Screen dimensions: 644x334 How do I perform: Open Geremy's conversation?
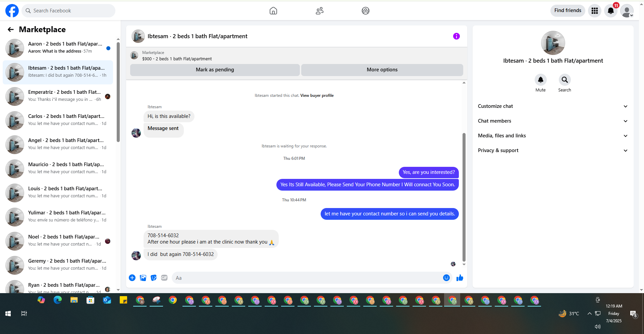pos(58,265)
